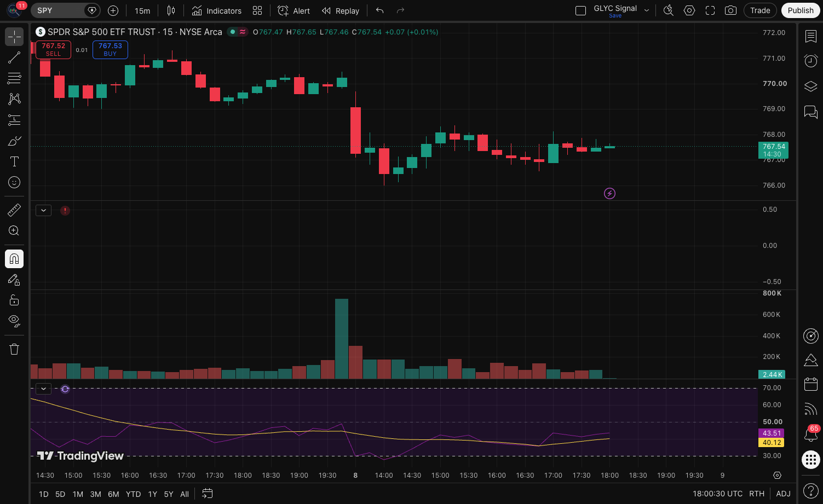Viewport: 823px width, 504px height.
Task: Toggle hide all drawings eye icon
Action: 14,321
